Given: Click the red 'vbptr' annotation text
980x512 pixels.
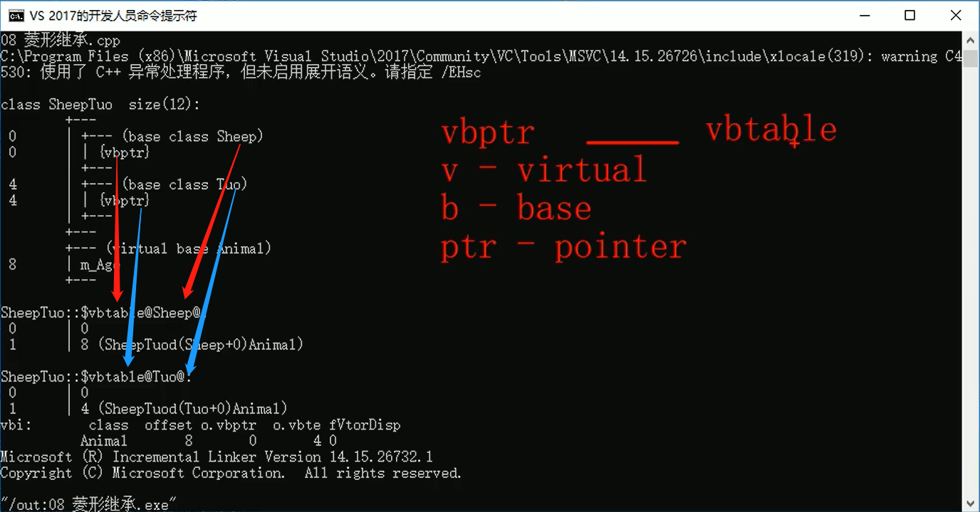Looking at the screenshot, I should click(x=488, y=133).
